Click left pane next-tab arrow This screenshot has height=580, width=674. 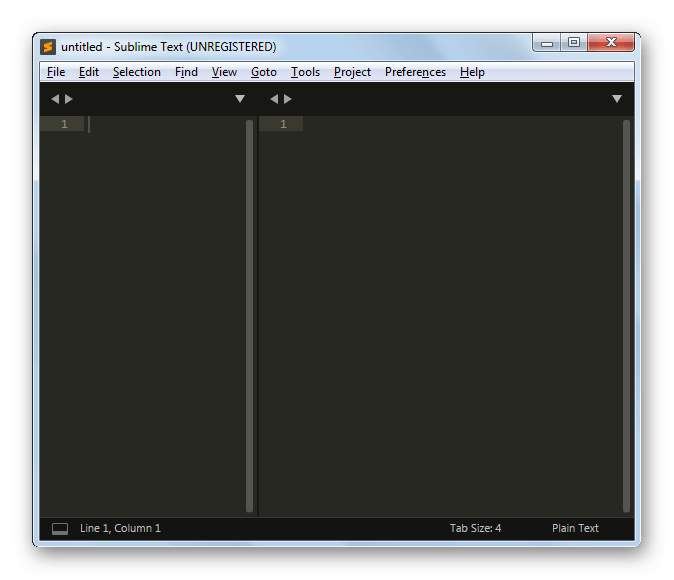pyautogui.click(x=69, y=99)
